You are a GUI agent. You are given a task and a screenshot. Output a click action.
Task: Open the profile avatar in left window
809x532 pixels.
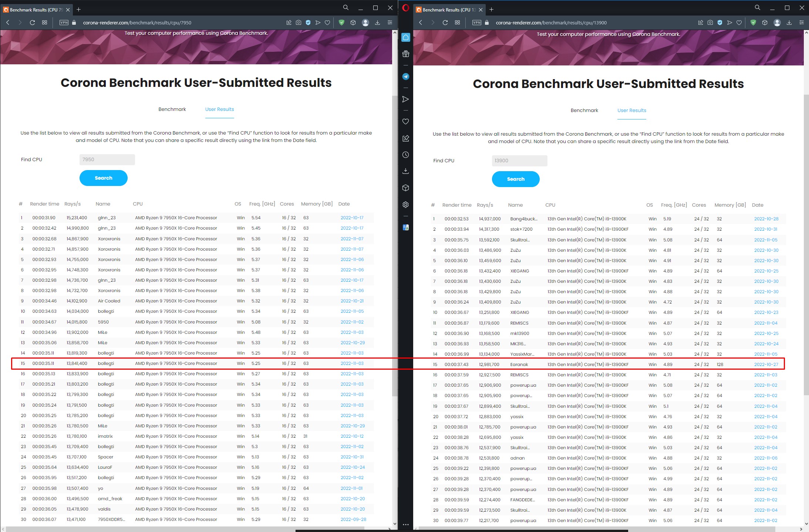(x=365, y=23)
